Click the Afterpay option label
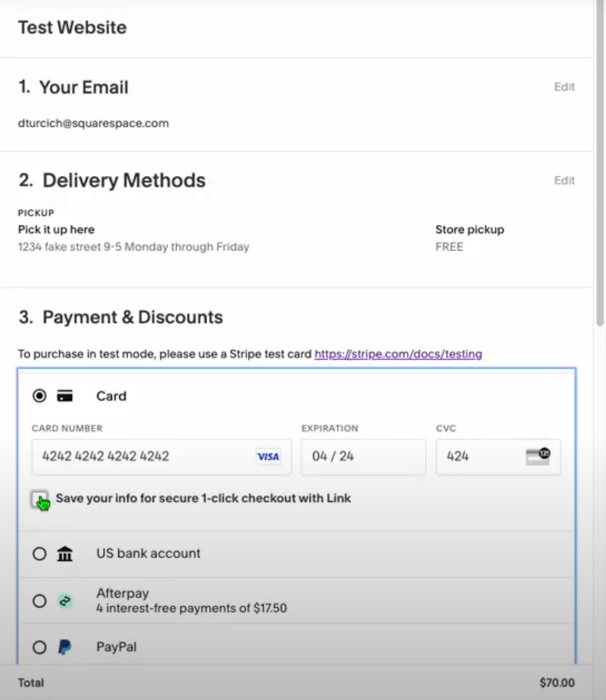The height and width of the screenshot is (700, 606). coord(123,593)
